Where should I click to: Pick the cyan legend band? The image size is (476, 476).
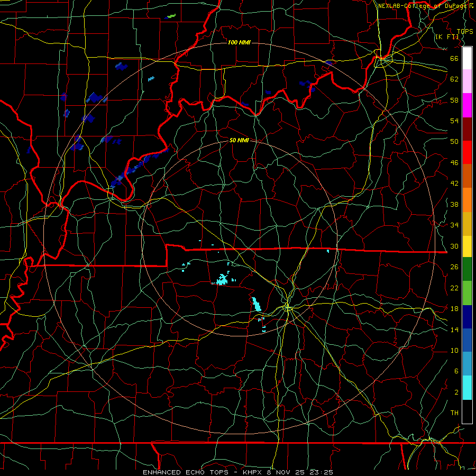pos(467,388)
